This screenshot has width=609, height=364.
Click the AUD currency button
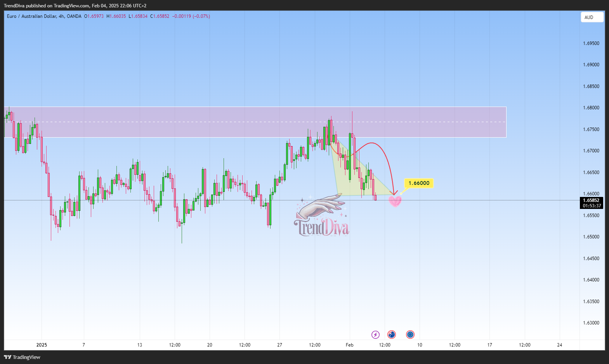[x=592, y=17]
